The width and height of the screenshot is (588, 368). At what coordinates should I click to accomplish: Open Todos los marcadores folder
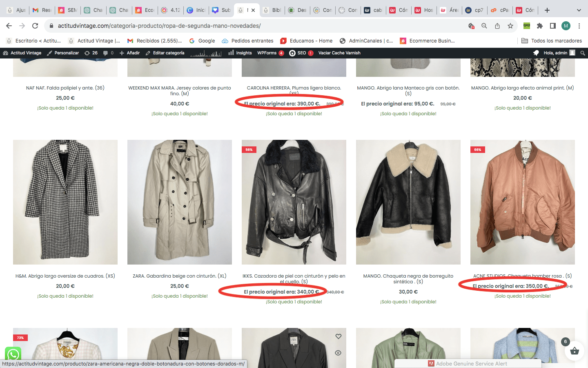(x=552, y=40)
